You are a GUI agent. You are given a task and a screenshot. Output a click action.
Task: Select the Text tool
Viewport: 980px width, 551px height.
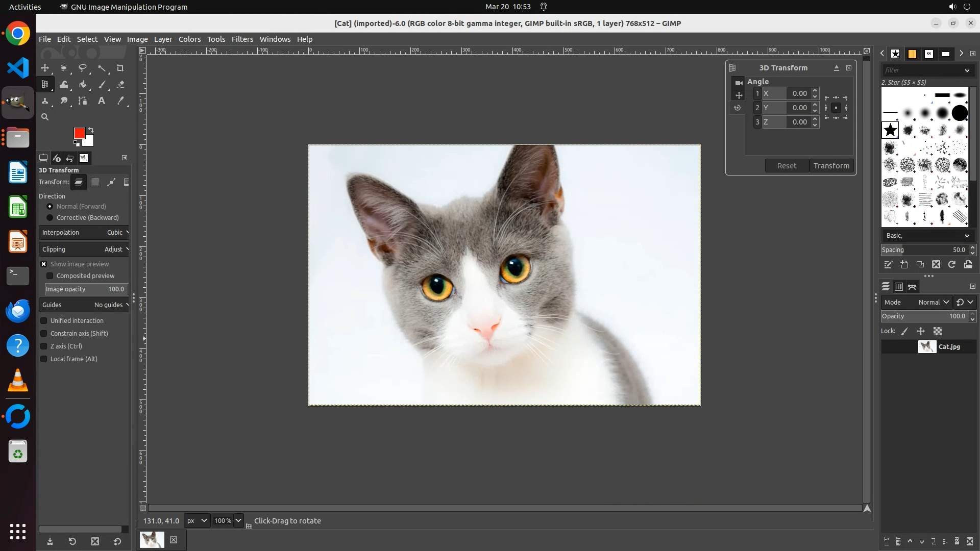102,101
